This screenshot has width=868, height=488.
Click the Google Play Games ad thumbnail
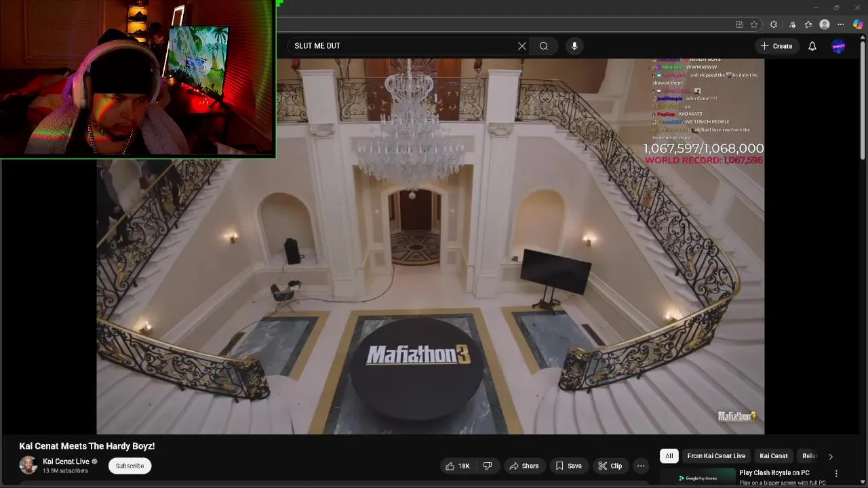[698, 477]
